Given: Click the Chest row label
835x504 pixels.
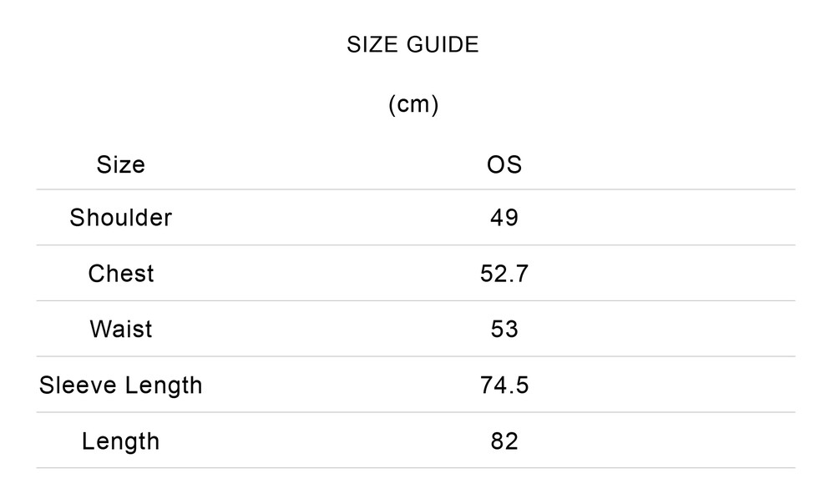Looking at the screenshot, I should click(121, 274).
